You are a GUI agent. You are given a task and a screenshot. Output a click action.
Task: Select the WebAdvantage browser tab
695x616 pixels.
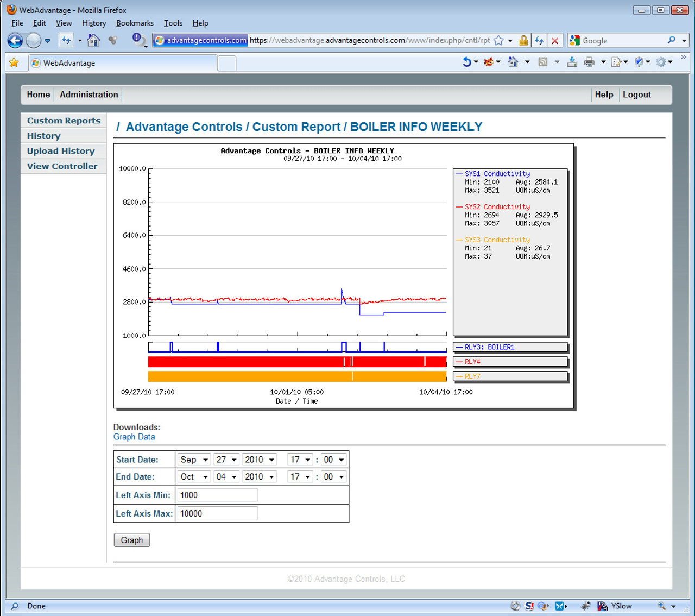click(122, 63)
